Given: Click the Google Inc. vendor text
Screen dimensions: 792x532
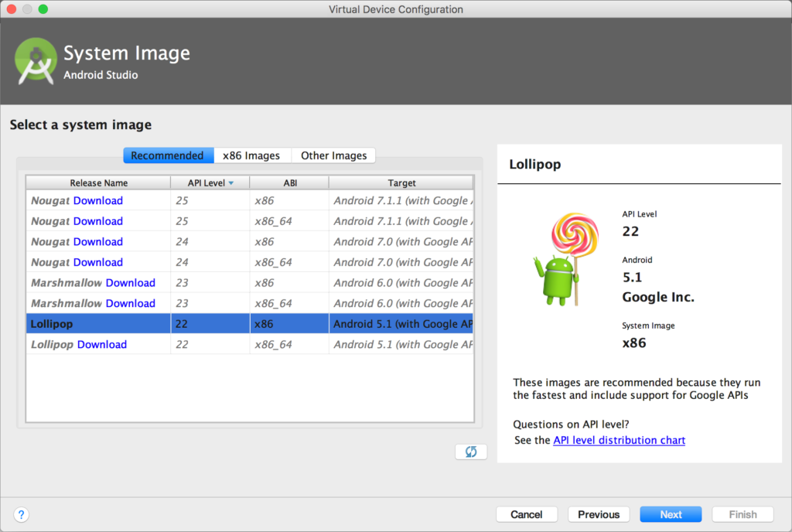Looking at the screenshot, I should point(658,297).
